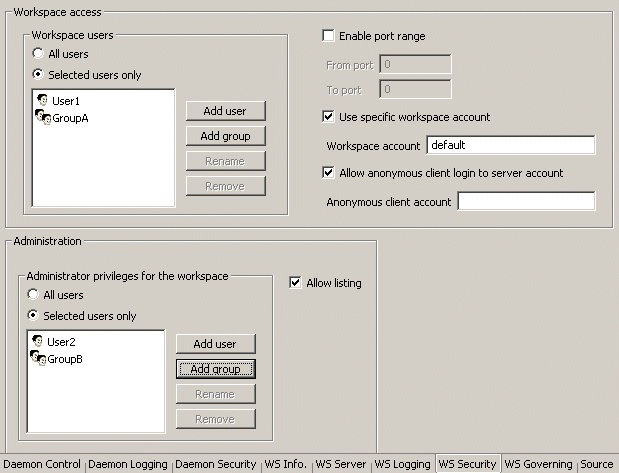
Task: Uncheck Use specific workspace account
Action: click(328, 117)
